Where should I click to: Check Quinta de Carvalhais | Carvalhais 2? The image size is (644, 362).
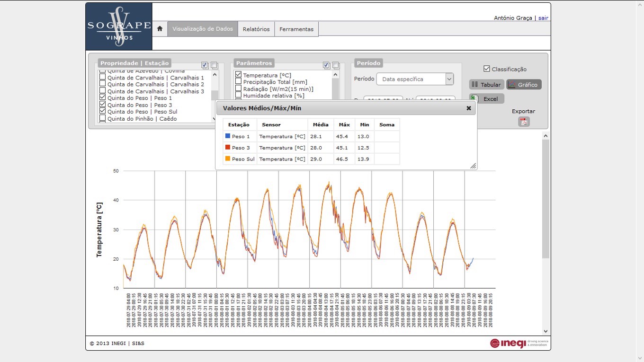tap(103, 84)
